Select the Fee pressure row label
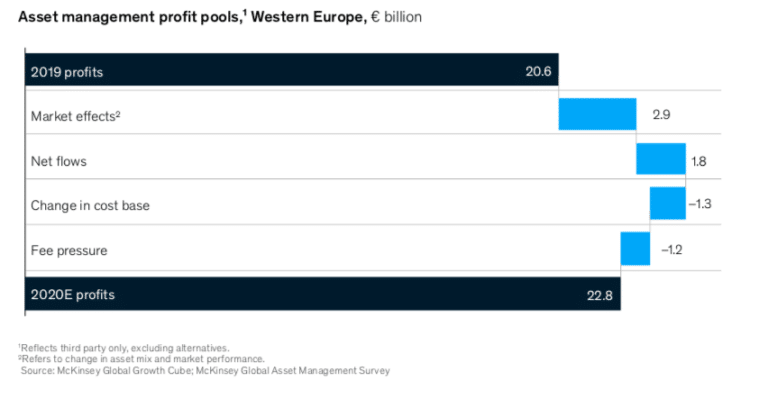The image size is (768, 399). click(69, 250)
